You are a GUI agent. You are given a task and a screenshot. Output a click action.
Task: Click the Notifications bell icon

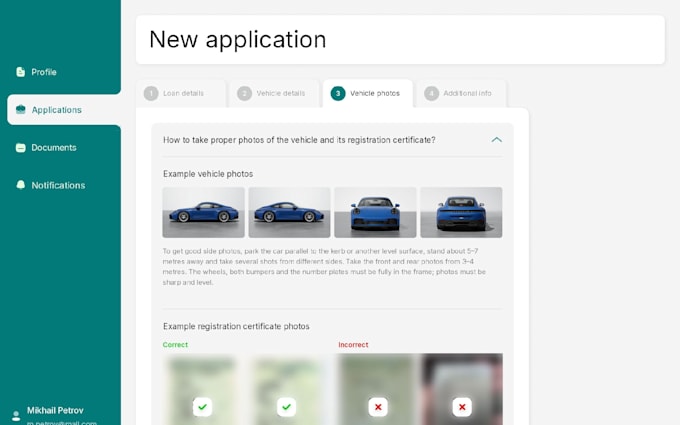click(20, 185)
